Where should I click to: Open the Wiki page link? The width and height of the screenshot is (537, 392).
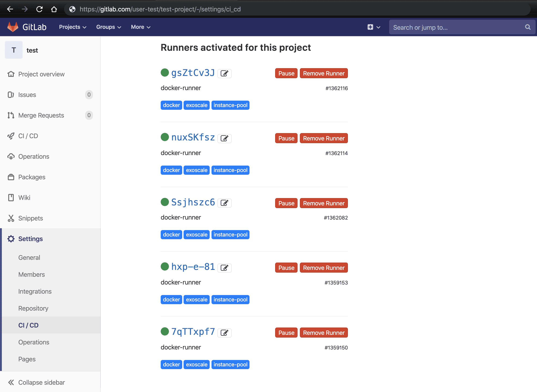[24, 197]
